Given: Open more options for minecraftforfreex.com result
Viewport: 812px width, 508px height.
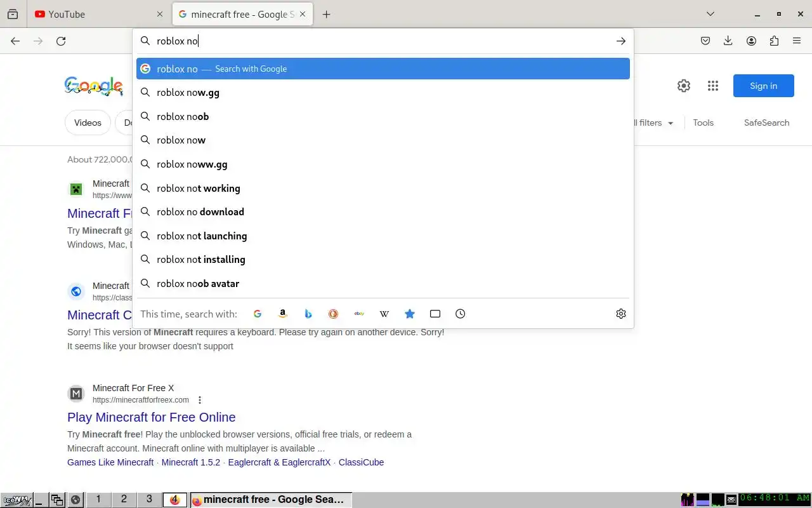Looking at the screenshot, I should pyautogui.click(x=200, y=400).
